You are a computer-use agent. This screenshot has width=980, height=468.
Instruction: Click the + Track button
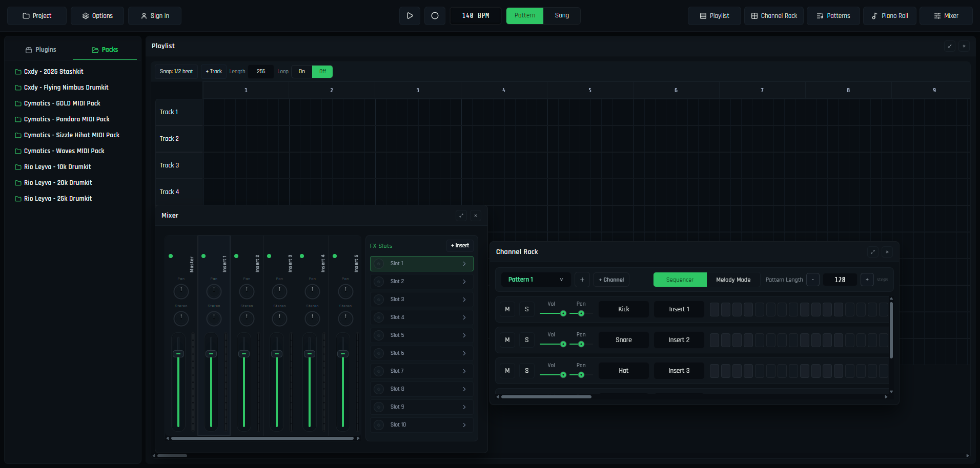(x=214, y=72)
